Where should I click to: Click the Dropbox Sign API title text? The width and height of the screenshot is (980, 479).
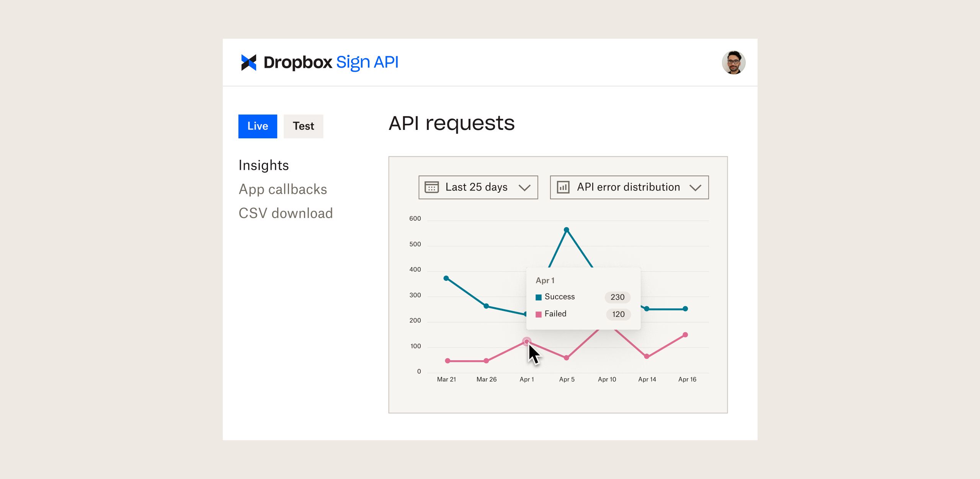[331, 62]
